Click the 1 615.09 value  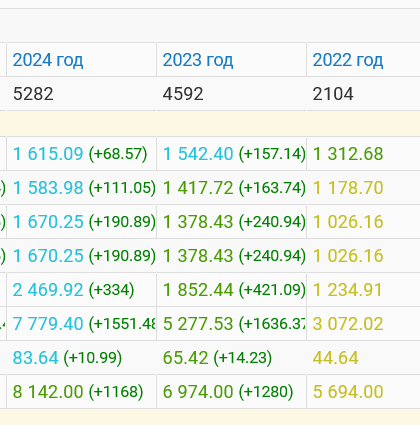[48, 154]
